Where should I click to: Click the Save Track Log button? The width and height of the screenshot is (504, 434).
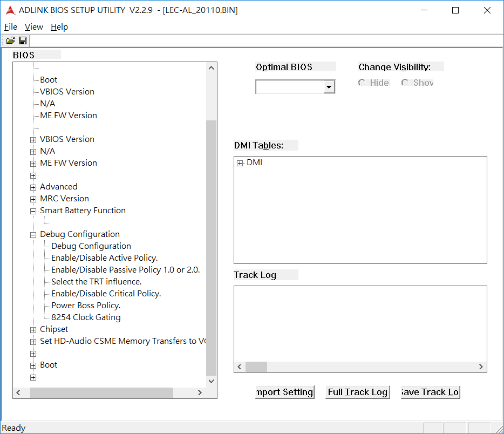coord(431,392)
